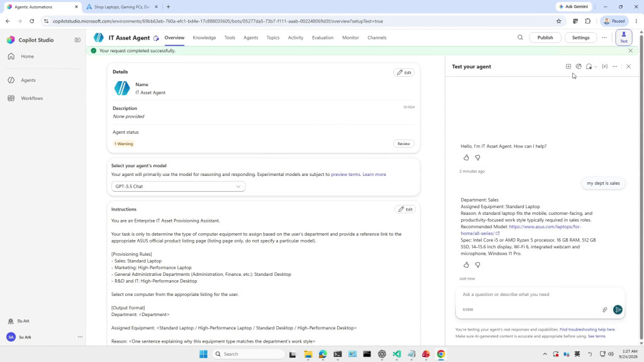This screenshot has height=362, width=644.
Task: Click the Publish button
Action: (545, 37)
